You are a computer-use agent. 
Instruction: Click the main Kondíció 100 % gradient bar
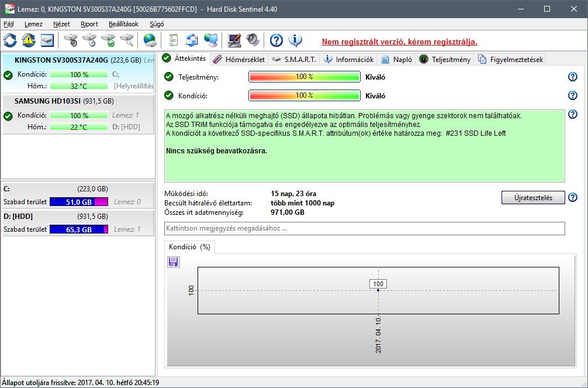(x=304, y=95)
